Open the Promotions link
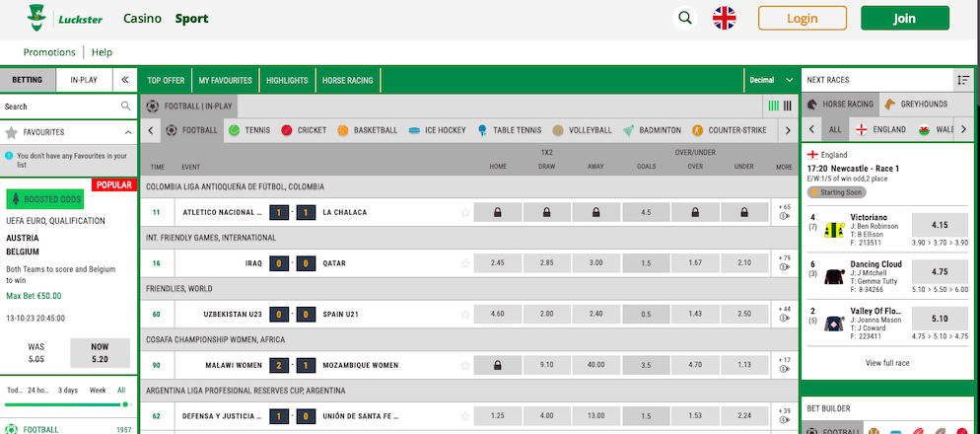The image size is (980, 434). [49, 52]
